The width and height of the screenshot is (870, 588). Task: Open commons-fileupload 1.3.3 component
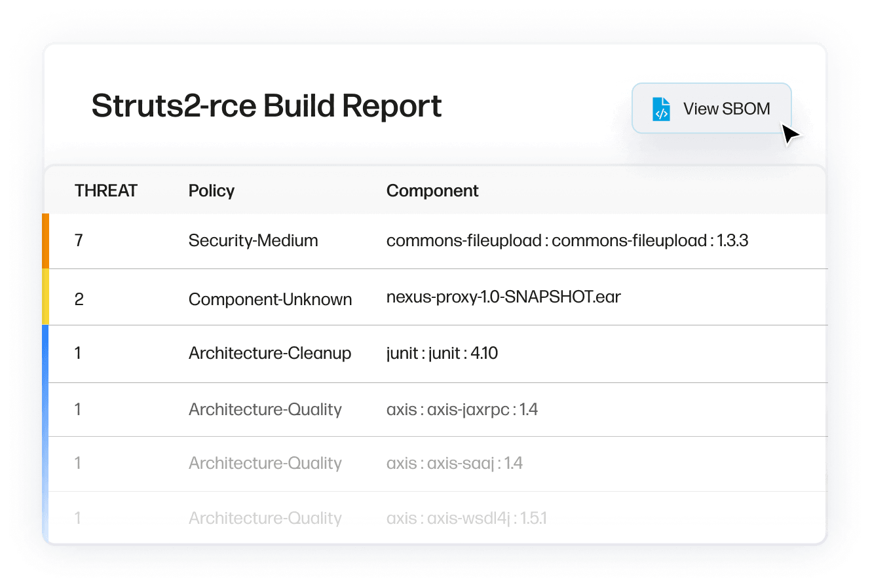pos(567,241)
